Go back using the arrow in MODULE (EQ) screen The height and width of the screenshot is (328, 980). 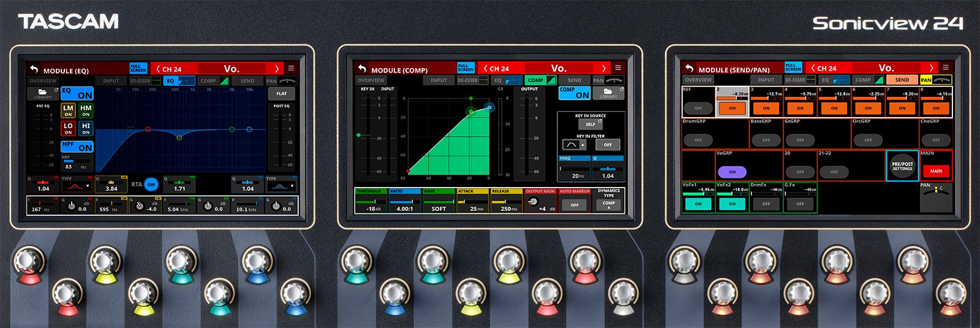(34, 70)
